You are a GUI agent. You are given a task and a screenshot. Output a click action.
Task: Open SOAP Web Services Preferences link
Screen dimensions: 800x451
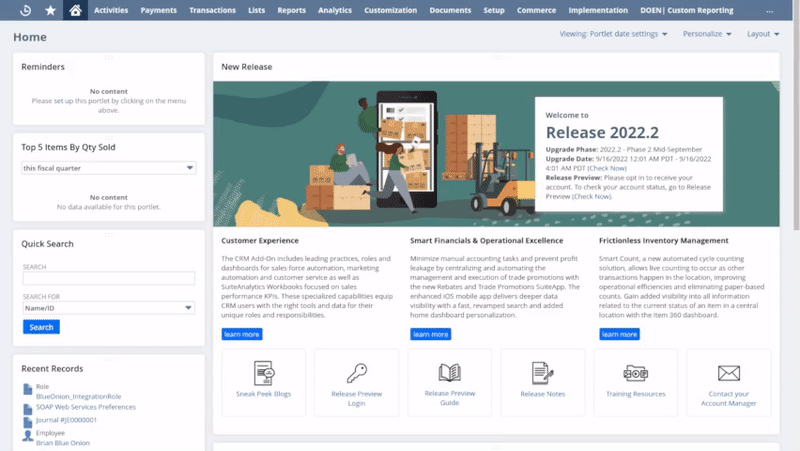click(x=86, y=407)
